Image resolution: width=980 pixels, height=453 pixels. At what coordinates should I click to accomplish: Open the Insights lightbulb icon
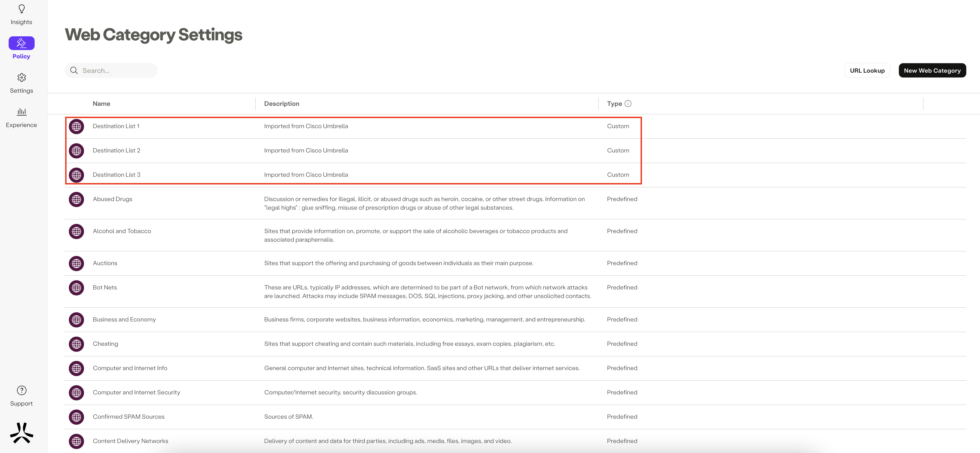coord(22,9)
